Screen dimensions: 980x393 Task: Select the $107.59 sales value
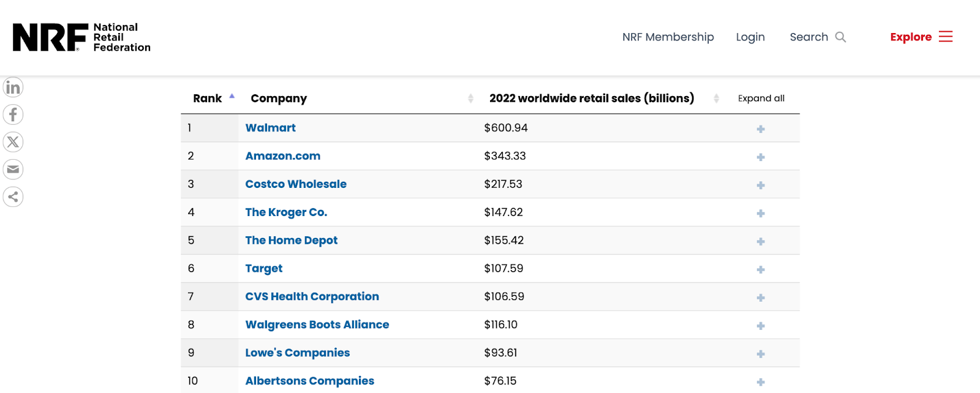click(x=503, y=269)
